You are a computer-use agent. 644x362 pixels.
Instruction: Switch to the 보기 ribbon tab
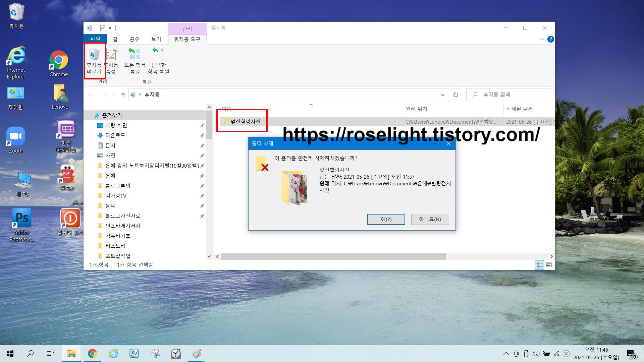(x=156, y=39)
